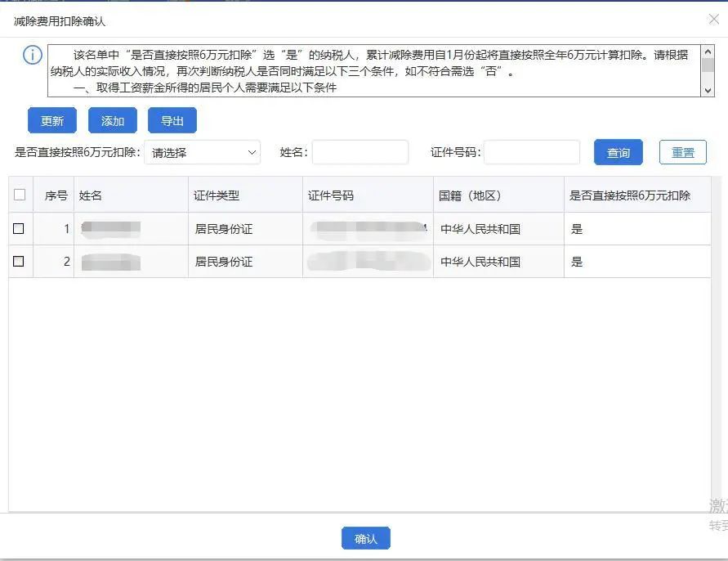Focus the 姓名 input field
The width and height of the screenshot is (728, 561).
pos(360,152)
